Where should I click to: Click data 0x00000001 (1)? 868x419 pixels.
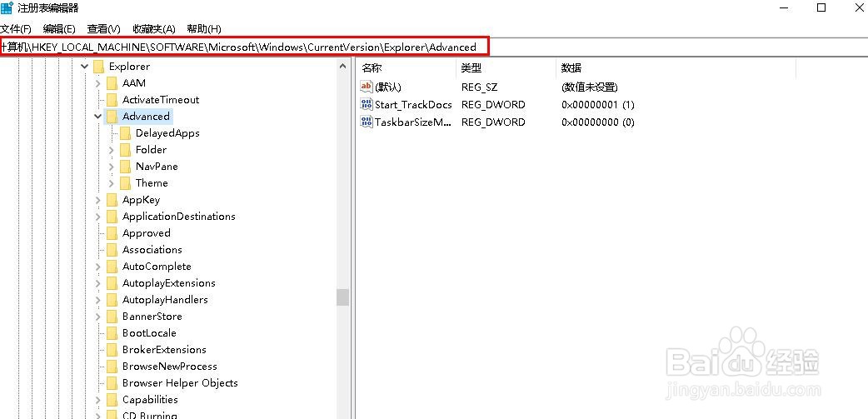pyautogui.click(x=598, y=105)
